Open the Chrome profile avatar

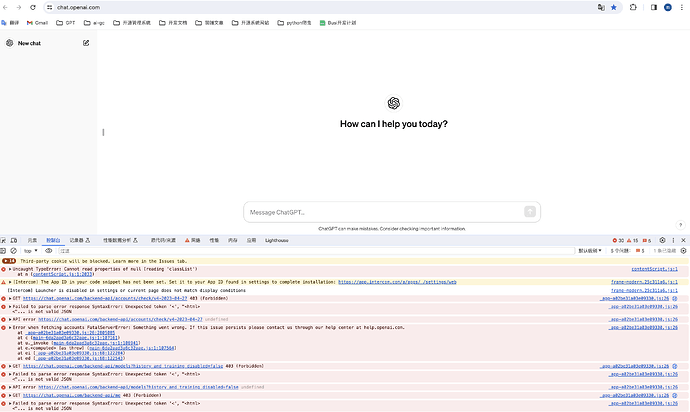point(668,7)
